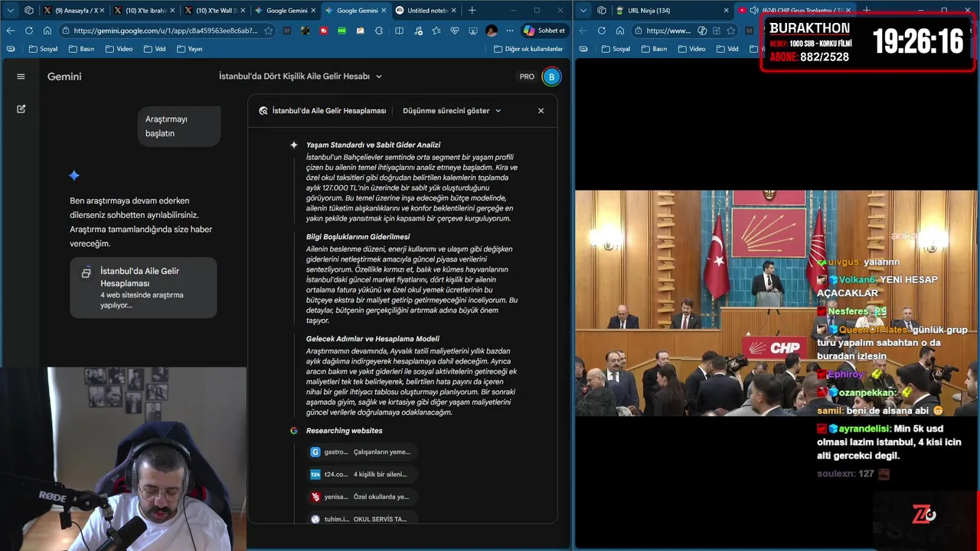Open the 'İstanbul'da Aile Gelir Hesaplaması' research card
The height and width of the screenshot is (551, 980).
(143, 288)
